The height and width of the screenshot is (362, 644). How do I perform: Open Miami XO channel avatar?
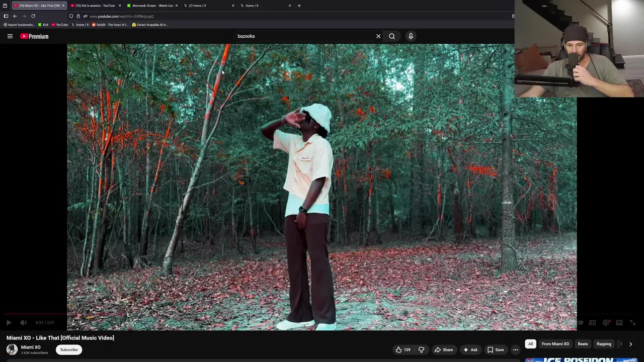click(12, 349)
